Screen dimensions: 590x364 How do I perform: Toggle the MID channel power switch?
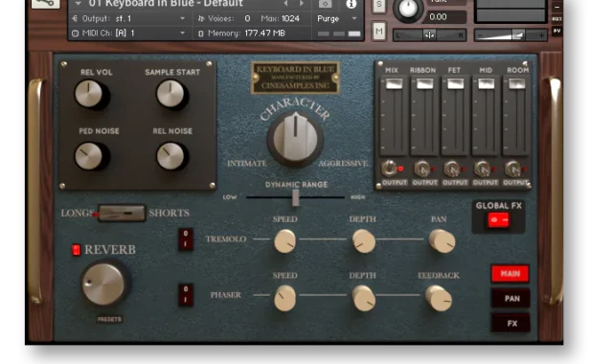tap(483, 169)
